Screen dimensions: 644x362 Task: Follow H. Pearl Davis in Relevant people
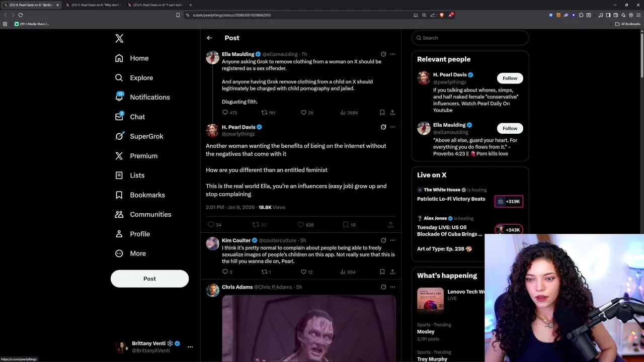(510, 78)
